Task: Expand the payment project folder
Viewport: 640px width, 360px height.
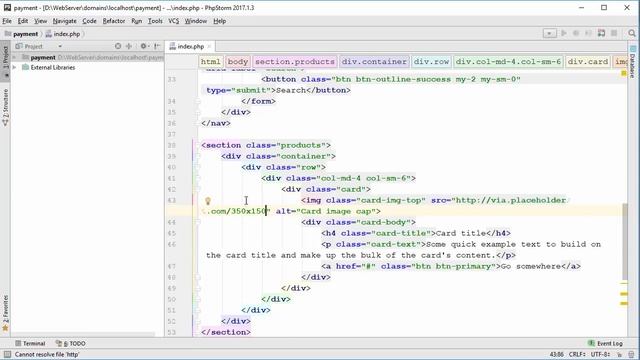Action: [x=14, y=58]
